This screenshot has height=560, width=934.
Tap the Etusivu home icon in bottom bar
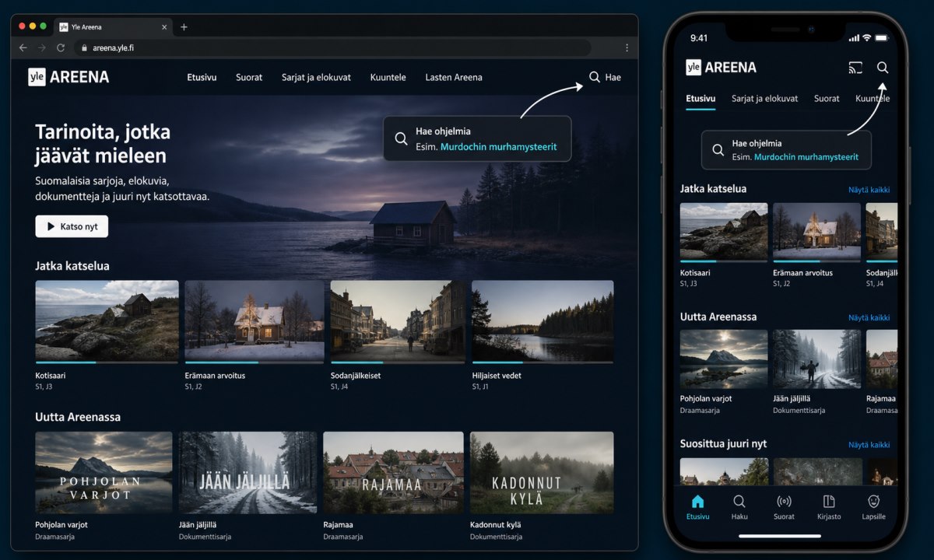(698, 501)
